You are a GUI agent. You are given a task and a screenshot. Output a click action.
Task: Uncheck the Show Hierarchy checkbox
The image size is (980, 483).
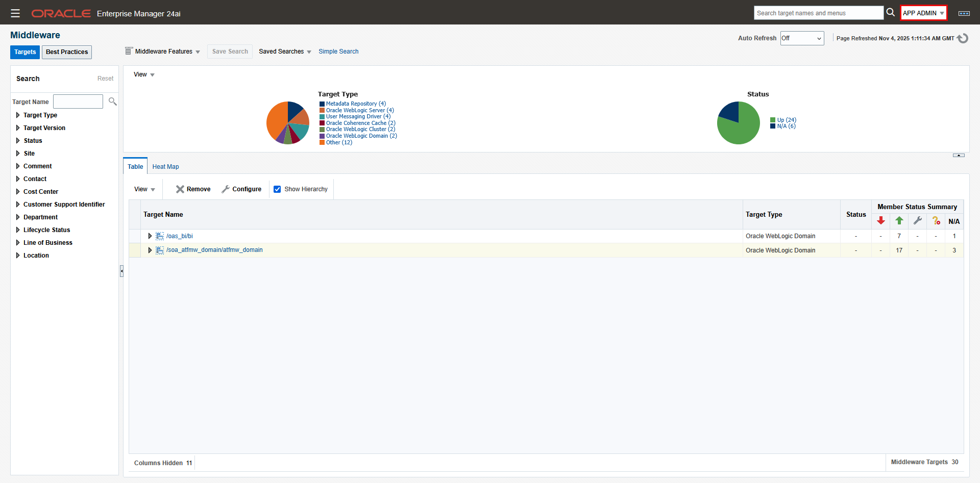[277, 189]
